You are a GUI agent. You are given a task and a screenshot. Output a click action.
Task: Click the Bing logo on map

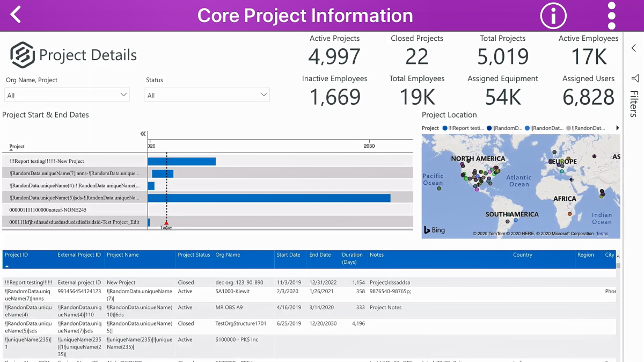tap(435, 230)
